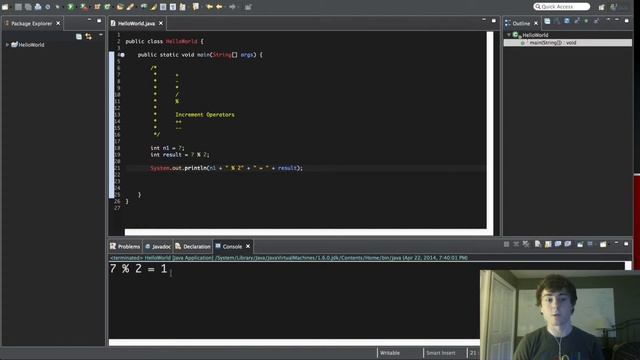Click the Search flashlight toolbar icon
The image size is (640, 360).
130,7
